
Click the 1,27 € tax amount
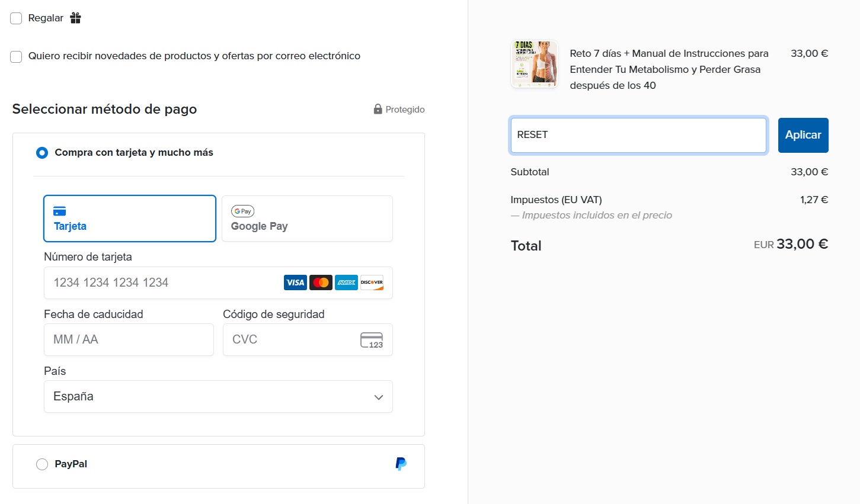click(814, 200)
